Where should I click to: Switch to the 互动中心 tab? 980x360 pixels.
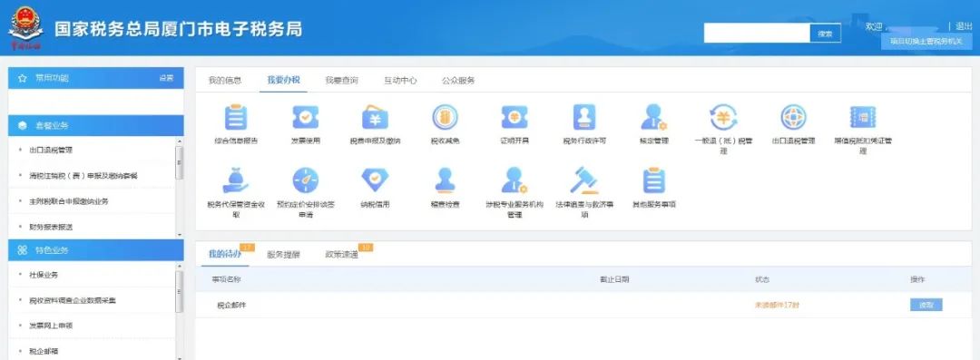point(400,81)
